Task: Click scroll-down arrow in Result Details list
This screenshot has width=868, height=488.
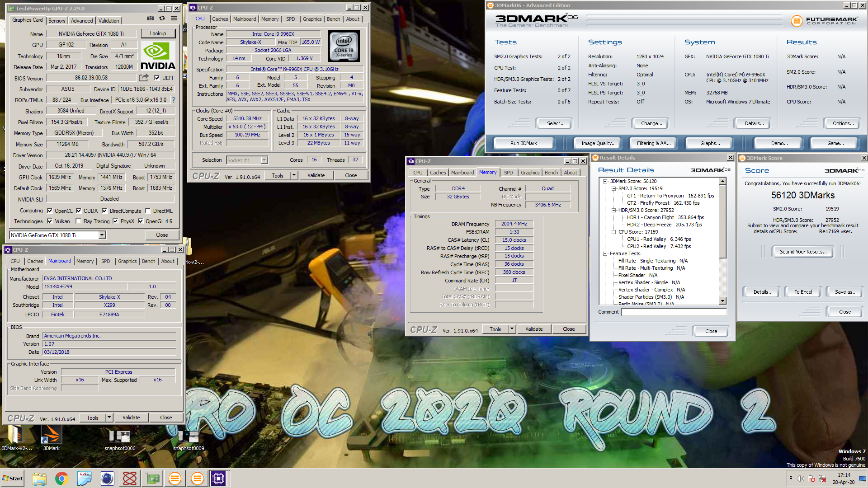Action: tap(722, 301)
